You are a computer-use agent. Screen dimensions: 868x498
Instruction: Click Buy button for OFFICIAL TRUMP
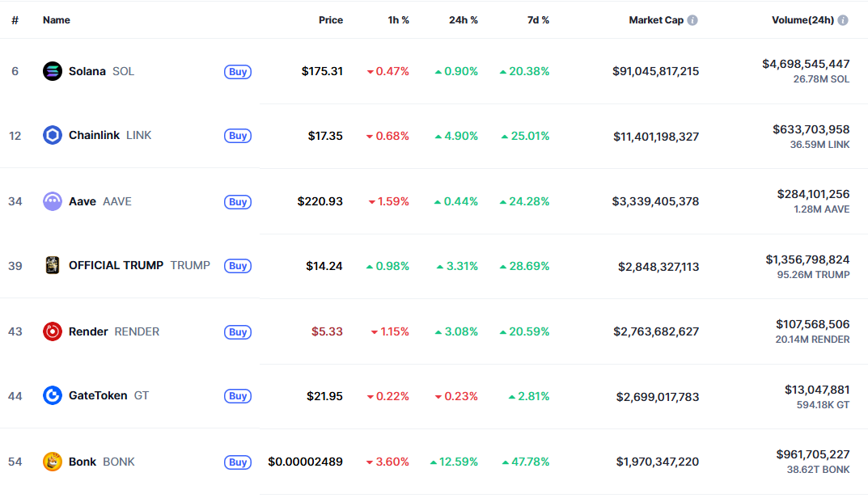(238, 266)
